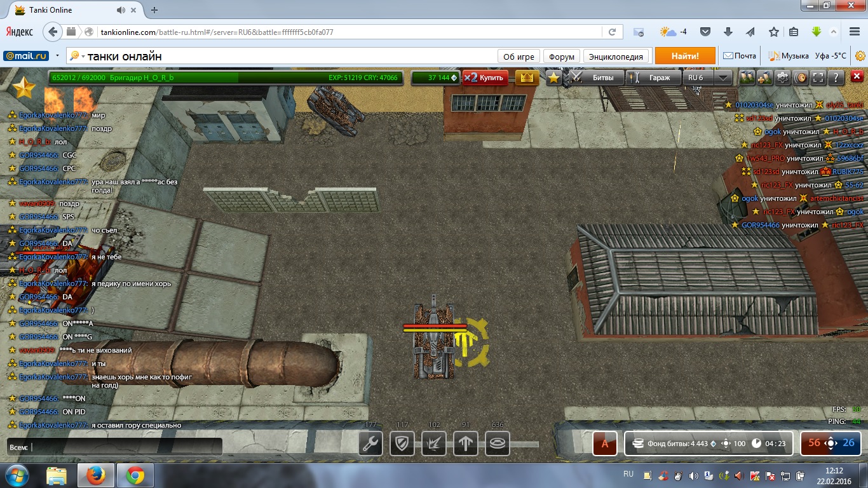This screenshot has width=868, height=488.
Task: Open the Firefox downloads arrow
Action: (728, 32)
